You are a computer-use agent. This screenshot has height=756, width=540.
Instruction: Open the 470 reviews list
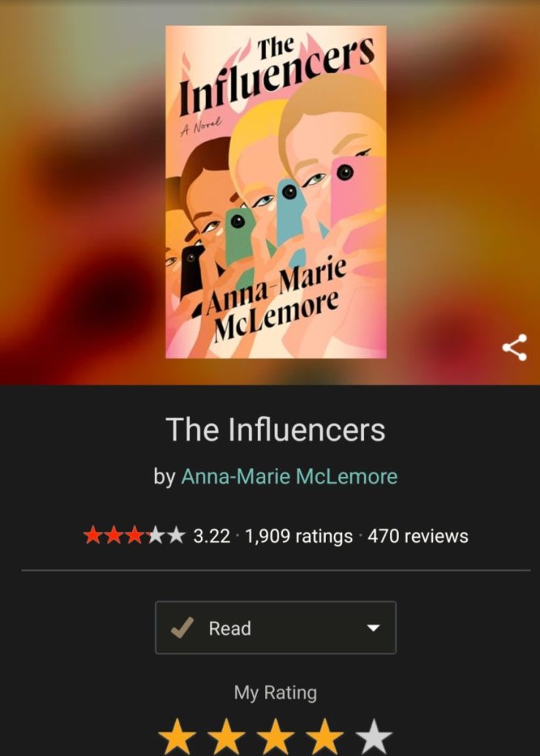point(418,536)
